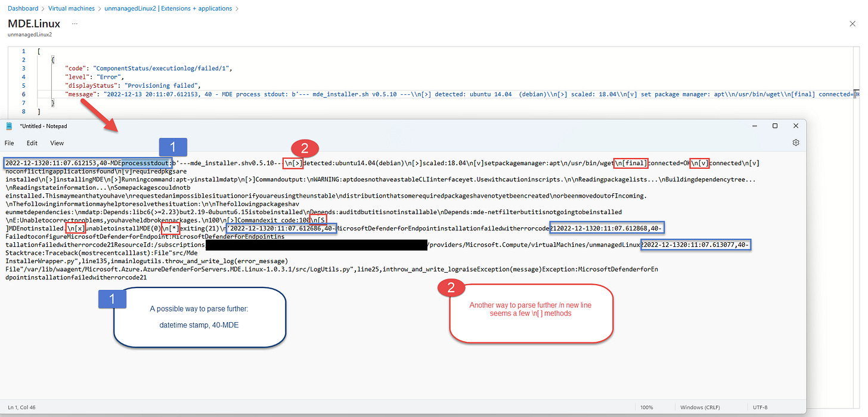868x417 pixels.
Task: Open the View menu in Notepad
Action: point(57,143)
